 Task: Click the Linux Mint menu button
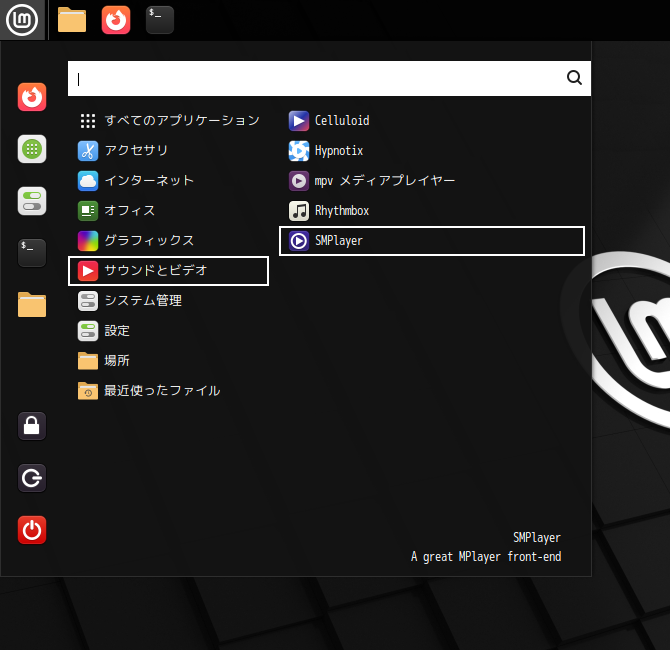pos(22,20)
